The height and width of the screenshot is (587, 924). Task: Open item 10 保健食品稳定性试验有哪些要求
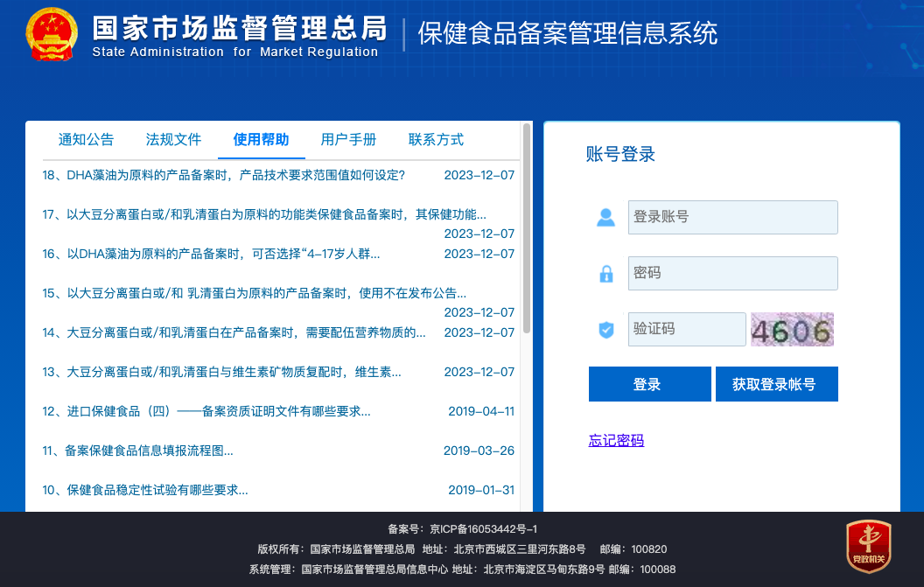[x=145, y=491]
